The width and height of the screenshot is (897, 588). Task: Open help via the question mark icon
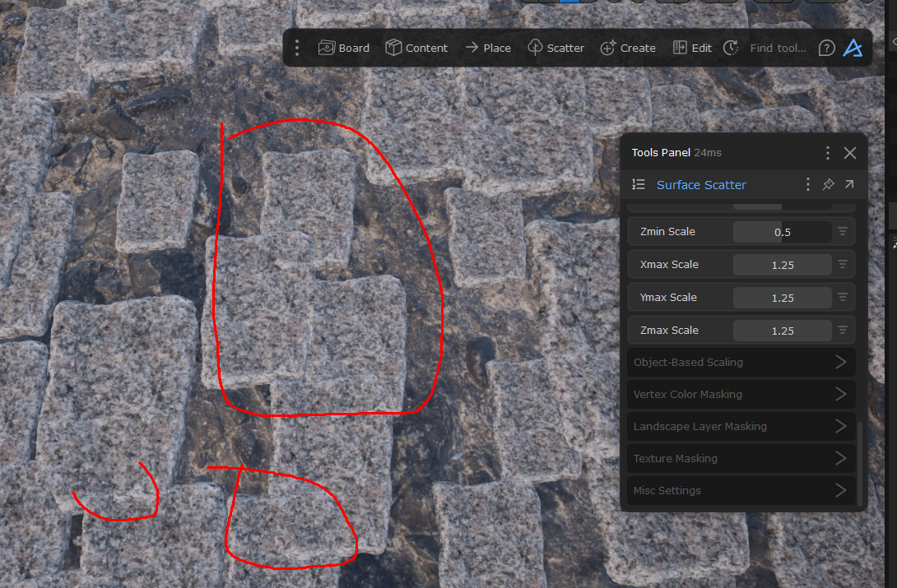click(826, 48)
